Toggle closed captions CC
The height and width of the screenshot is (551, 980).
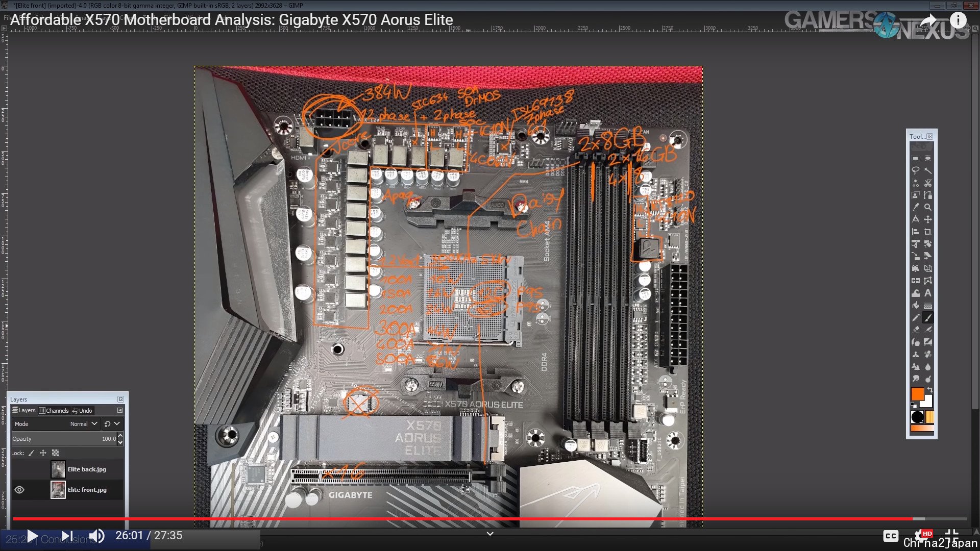pos(891,536)
